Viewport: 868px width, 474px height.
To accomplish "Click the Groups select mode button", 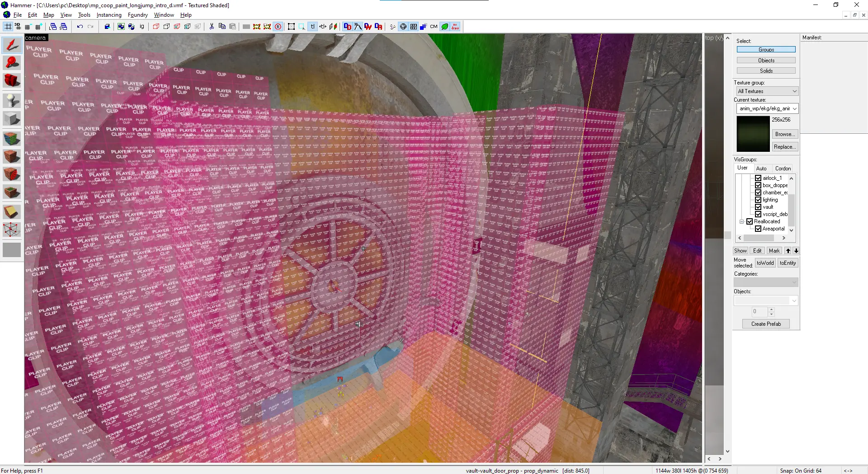I will point(766,50).
